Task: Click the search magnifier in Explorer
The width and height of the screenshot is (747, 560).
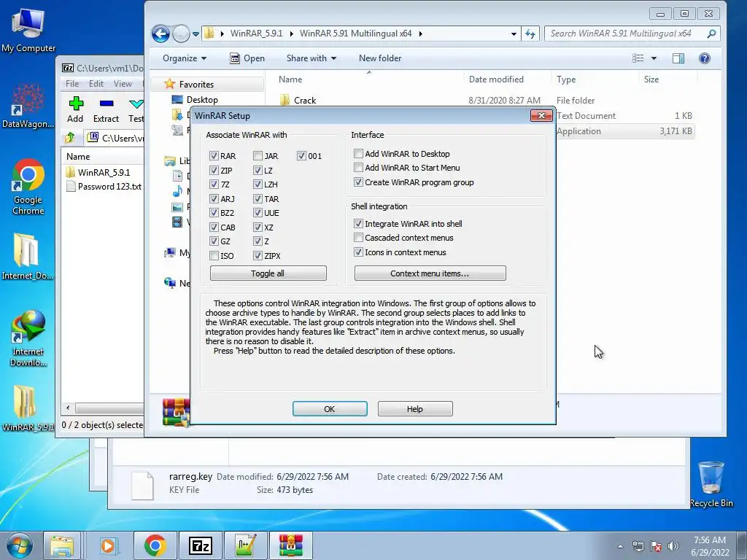Action: (x=711, y=34)
